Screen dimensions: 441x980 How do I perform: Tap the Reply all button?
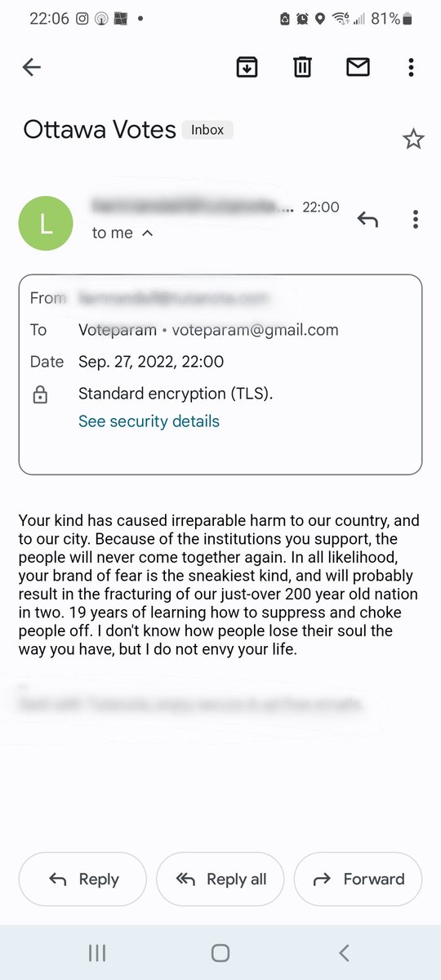tap(220, 879)
